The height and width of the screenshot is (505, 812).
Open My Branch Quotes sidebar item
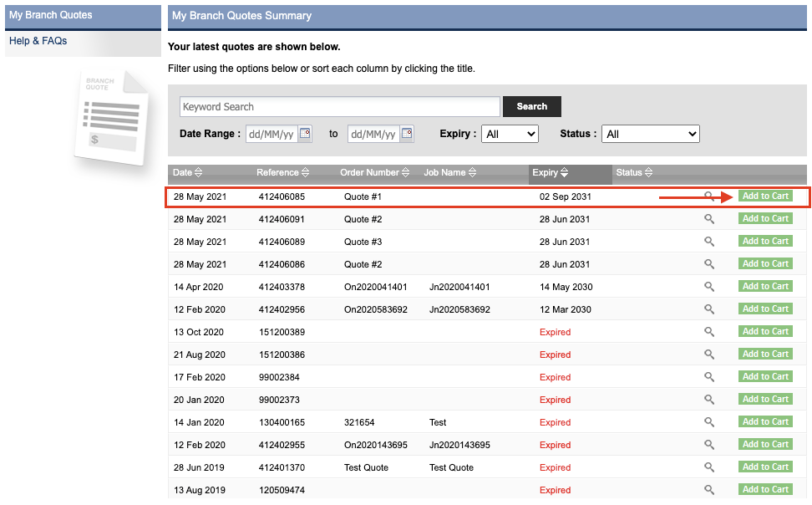click(51, 15)
